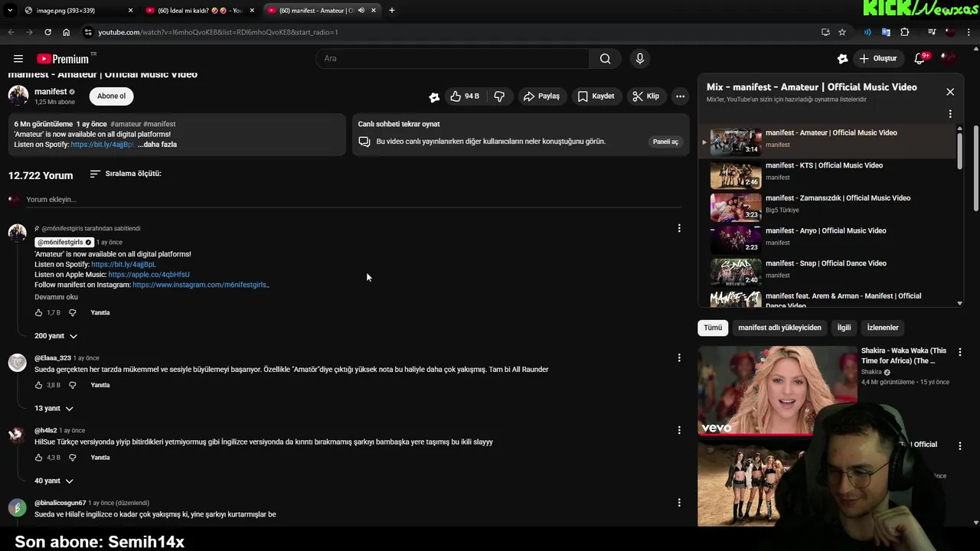The image size is (980, 551).
Task: Open the video's more actions ellipsis
Action: (x=680, y=96)
